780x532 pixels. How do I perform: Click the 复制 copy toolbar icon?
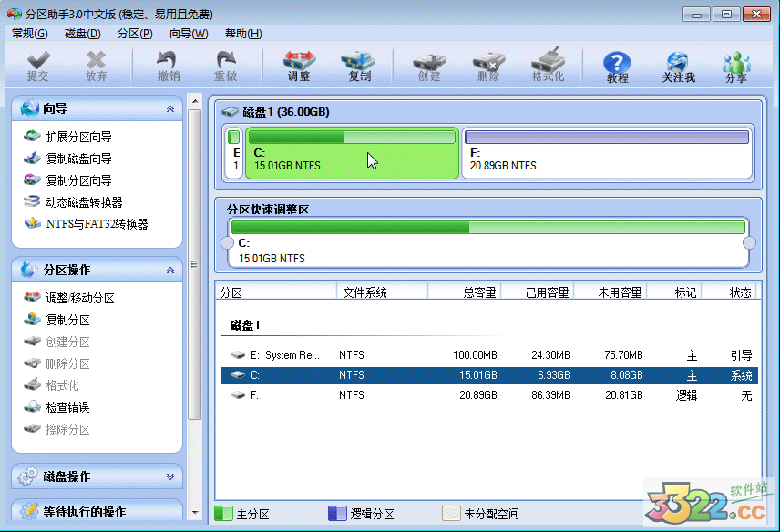359,66
